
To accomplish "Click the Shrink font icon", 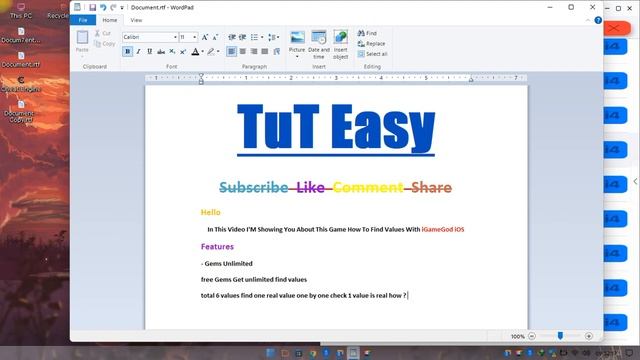I will (215, 37).
